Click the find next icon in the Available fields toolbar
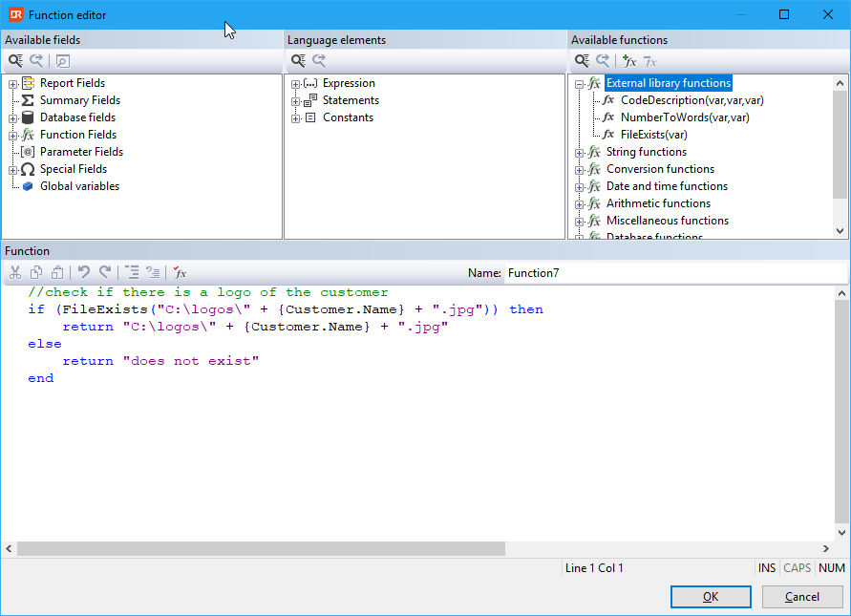The image size is (851, 616). 36,61
